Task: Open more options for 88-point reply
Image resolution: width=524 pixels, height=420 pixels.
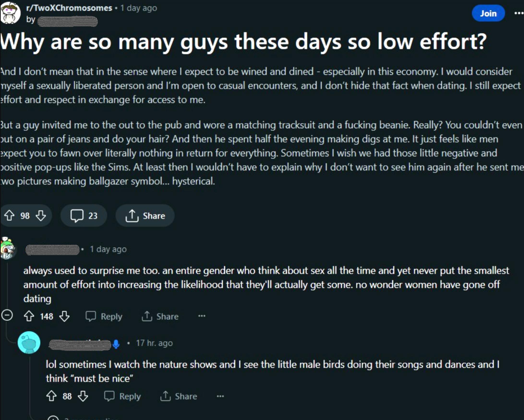Action: coord(220,396)
